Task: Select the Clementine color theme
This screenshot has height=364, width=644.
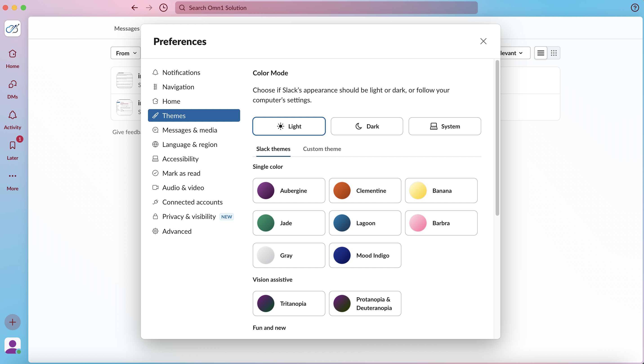Action: coord(364,190)
